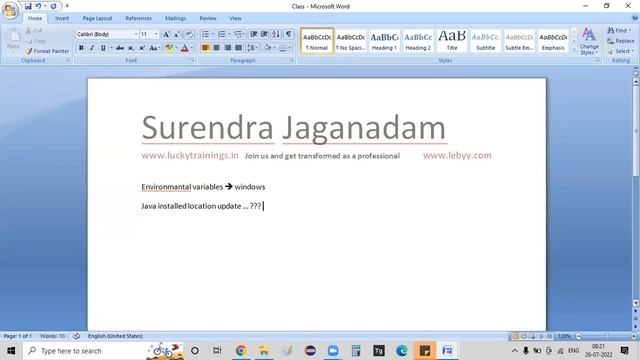Click Find in the Editing group
The height and width of the screenshot is (360, 640).
click(619, 31)
